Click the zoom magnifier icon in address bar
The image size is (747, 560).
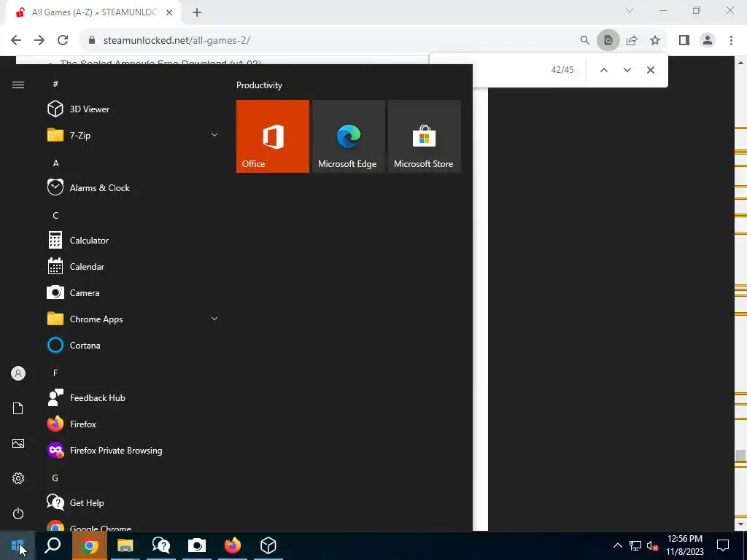[584, 40]
